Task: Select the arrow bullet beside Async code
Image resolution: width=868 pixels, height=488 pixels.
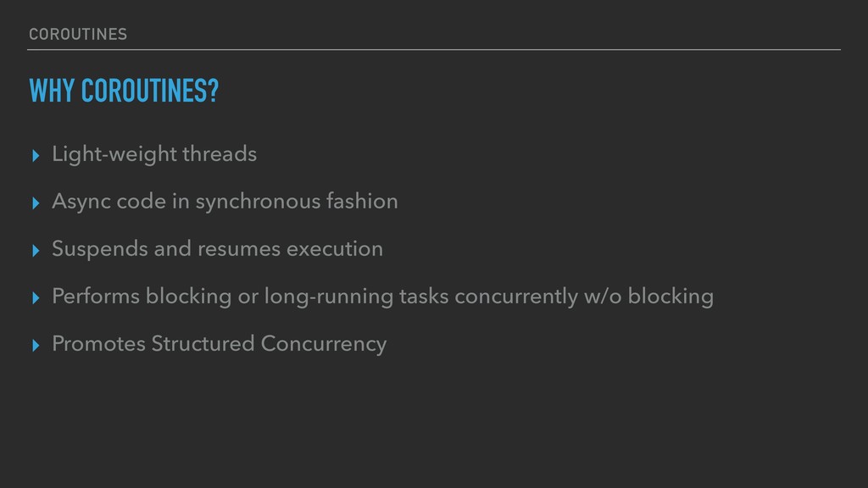Action: [36, 203]
